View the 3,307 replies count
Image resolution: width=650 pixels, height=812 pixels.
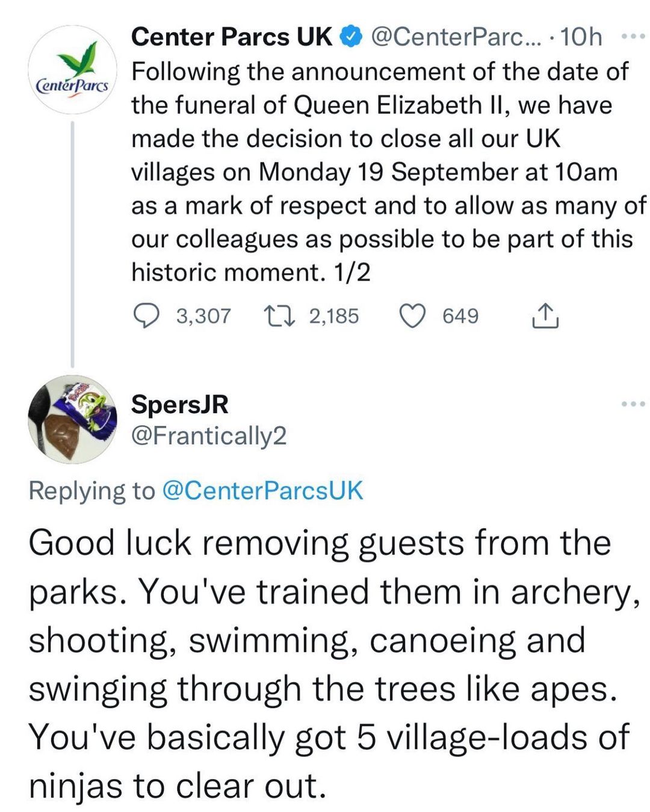click(203, 316)
